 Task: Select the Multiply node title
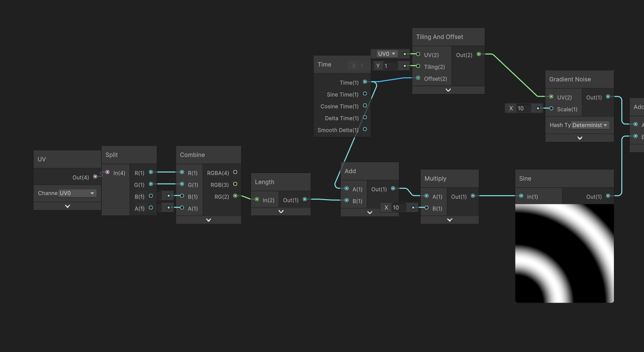[435, 179]
